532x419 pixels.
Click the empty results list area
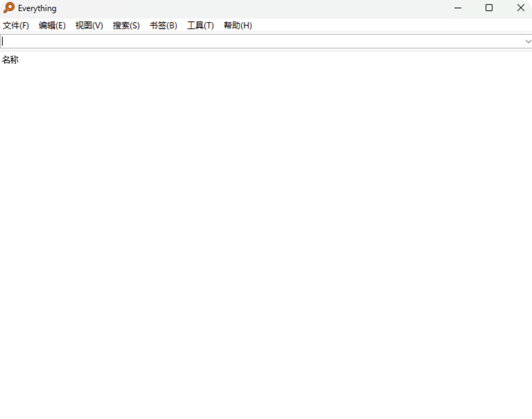(x=266, y=233)
